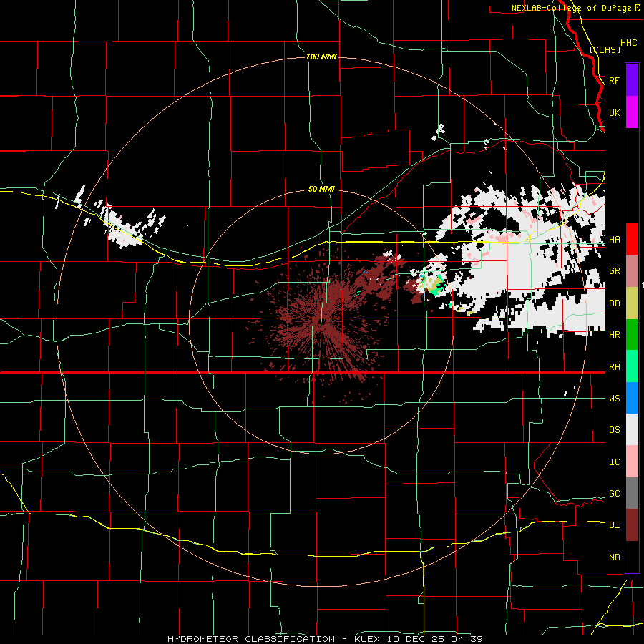Click the 10 DEC 25 date stamp
This screenshot has width=644, height=644.
[416, 639]
